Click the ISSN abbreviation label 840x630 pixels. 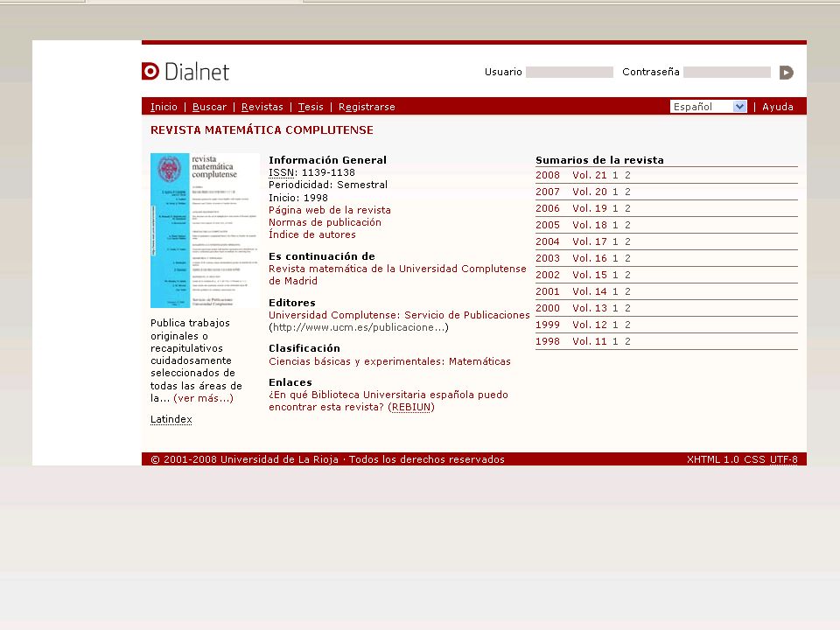281,172
